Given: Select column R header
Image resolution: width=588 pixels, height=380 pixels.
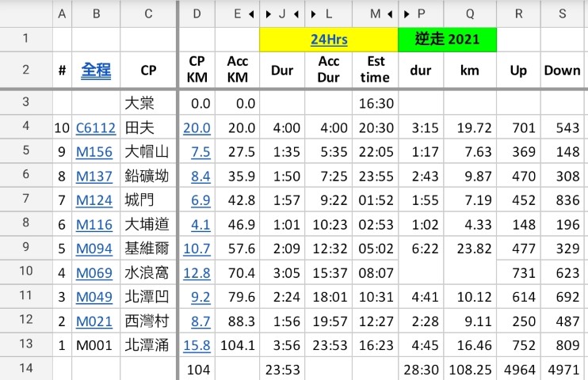Looking at the screenshot, I should 518,14.
